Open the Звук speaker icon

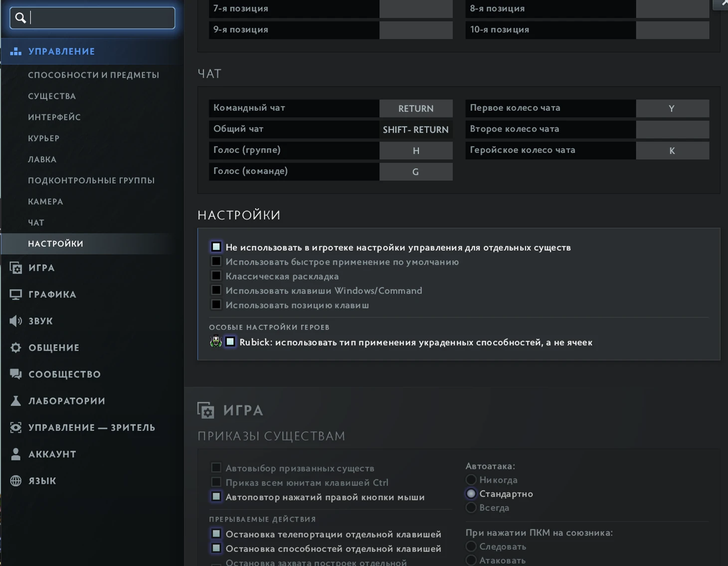(16, 321)
